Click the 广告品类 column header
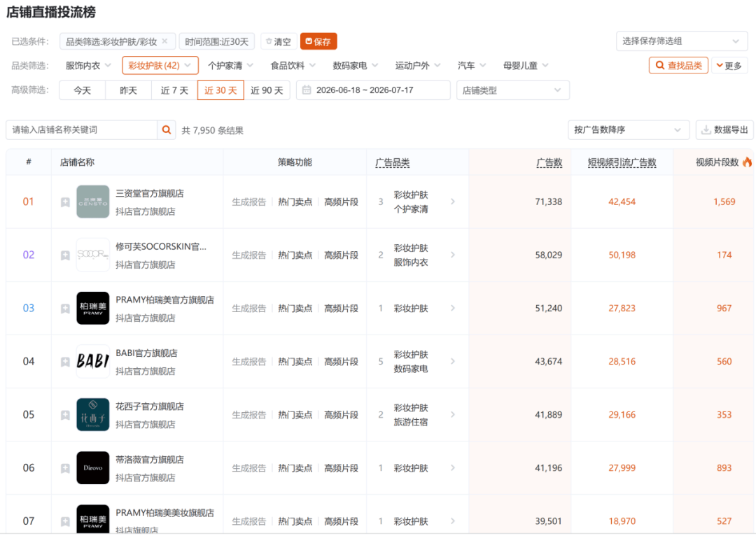The height and width of the screenshot is (536, 756). tap(393, 162)
